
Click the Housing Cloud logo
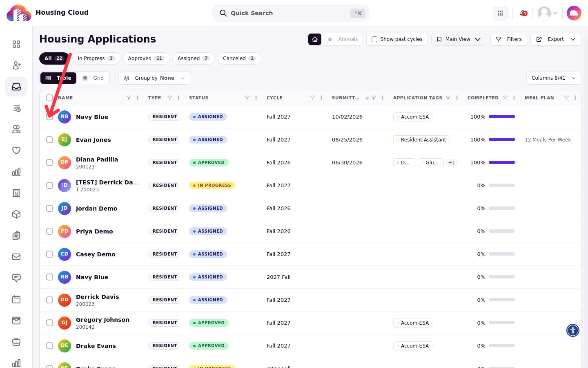19,13
